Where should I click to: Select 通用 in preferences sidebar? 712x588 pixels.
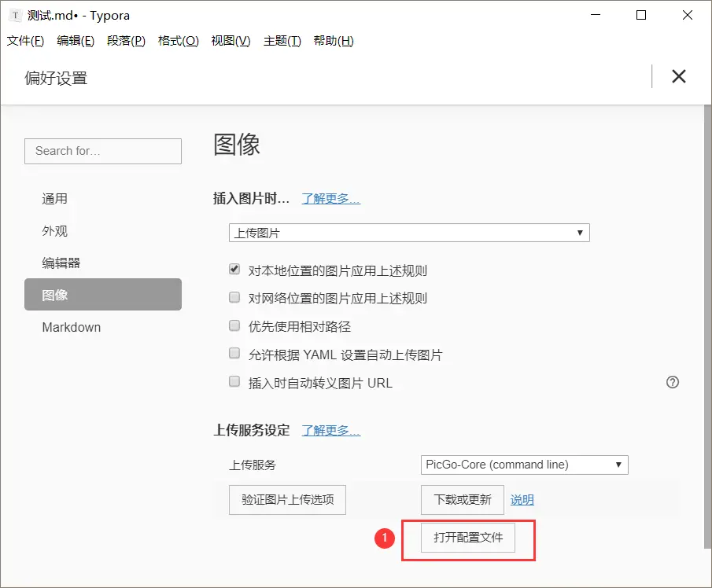[103, 199]
